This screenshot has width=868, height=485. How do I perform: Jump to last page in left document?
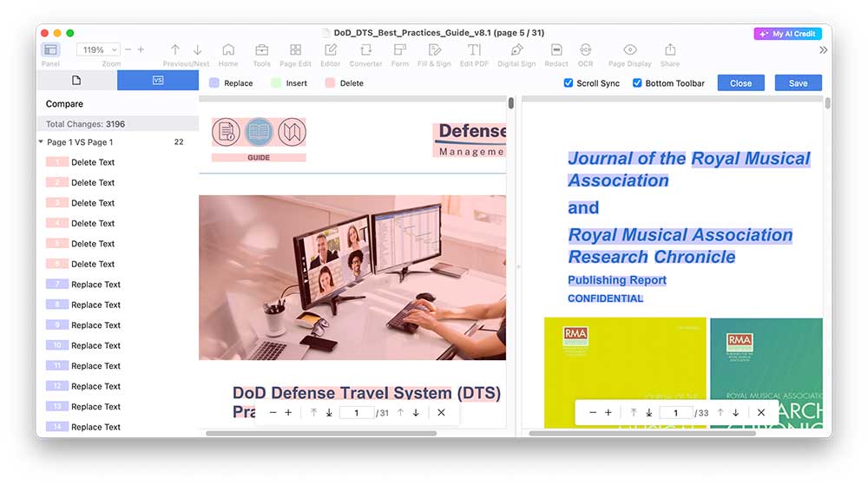(x=329, y=413)
